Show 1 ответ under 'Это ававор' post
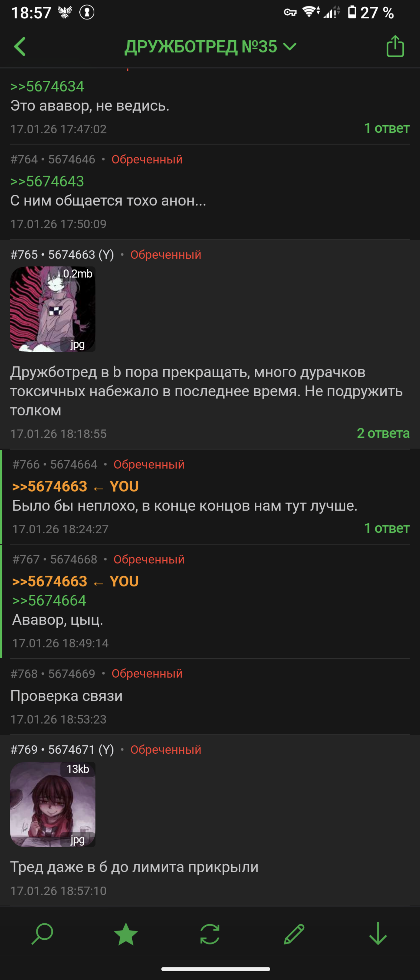Screen dimensions: 420x980 point(387,128)
